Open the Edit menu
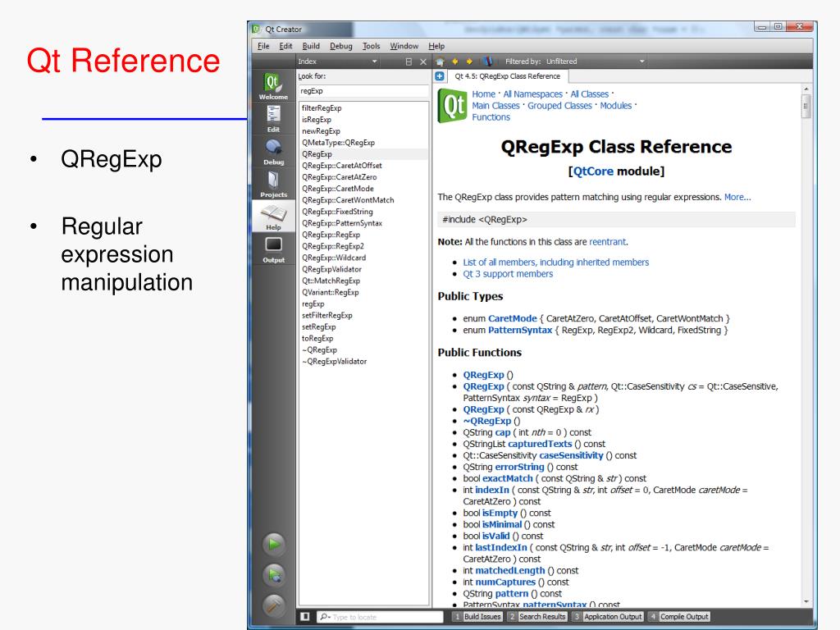The height and width of the screenshot is (630, 840). pos(285,46)
